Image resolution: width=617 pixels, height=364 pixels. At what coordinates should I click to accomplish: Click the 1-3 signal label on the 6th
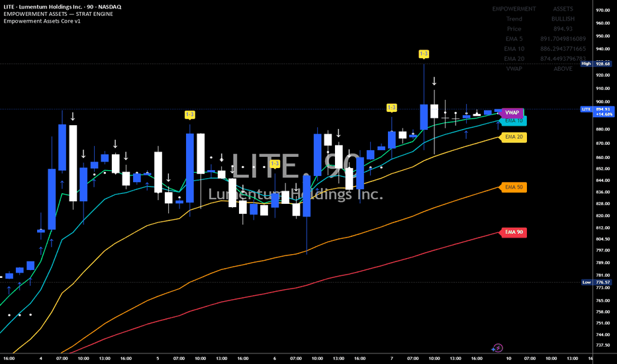click(275, 163)
